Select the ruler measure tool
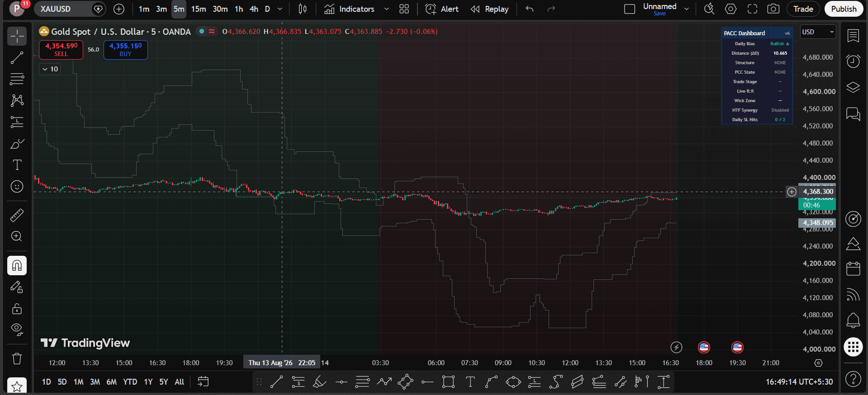This screenshot has height=395, width=868. pos(17,215)
